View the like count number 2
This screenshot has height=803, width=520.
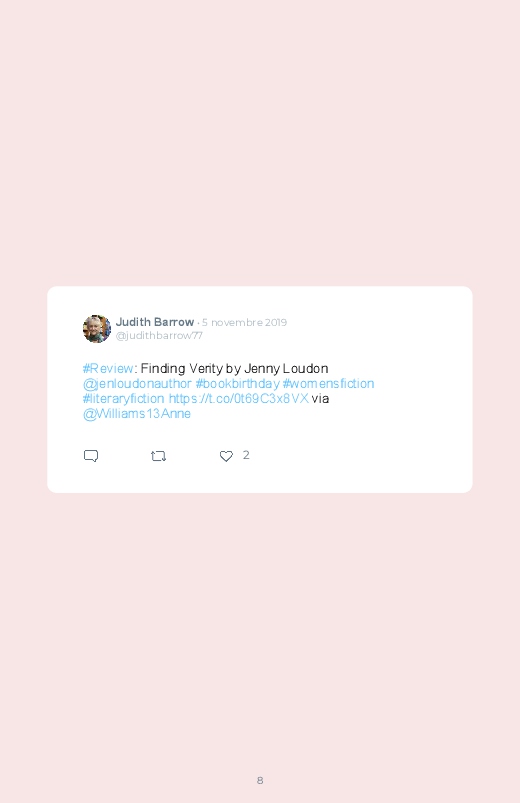click(246, 455)
